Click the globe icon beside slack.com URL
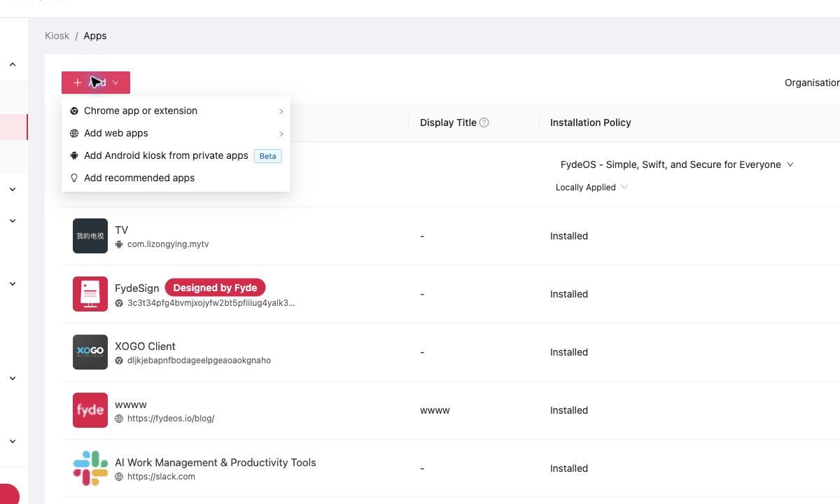The height and width of the screenshot is (504, 840). point(120,477)
